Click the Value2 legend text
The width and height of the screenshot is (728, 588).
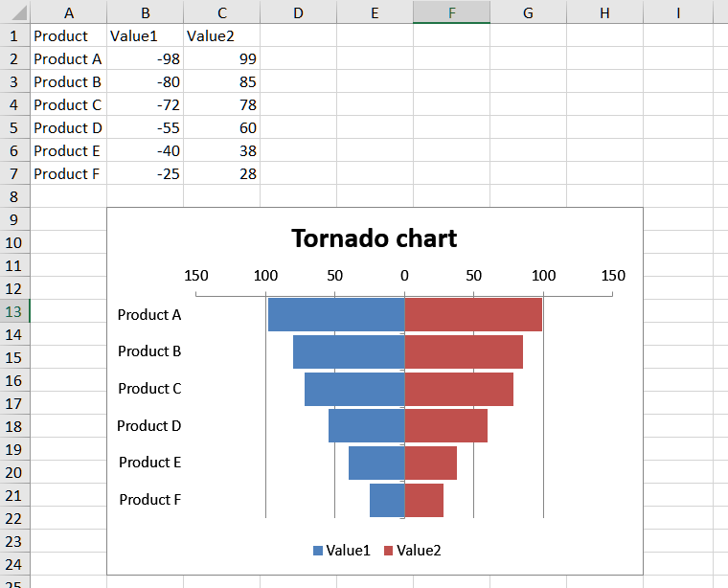click(x=419, y=551)
